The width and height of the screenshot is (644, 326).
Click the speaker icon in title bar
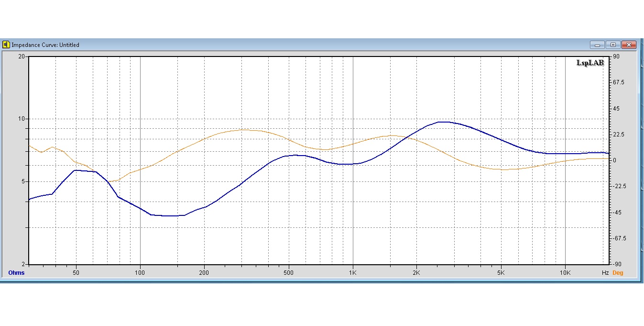coord(6,45)
